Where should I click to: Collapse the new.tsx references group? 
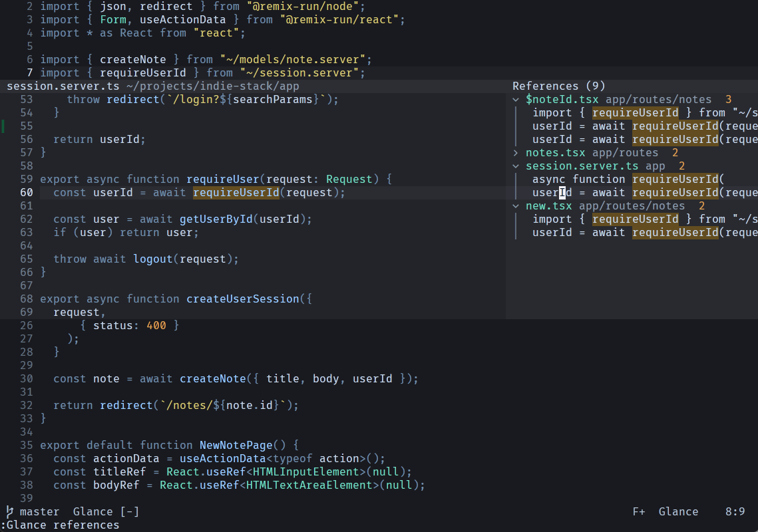tap(516, 206)
